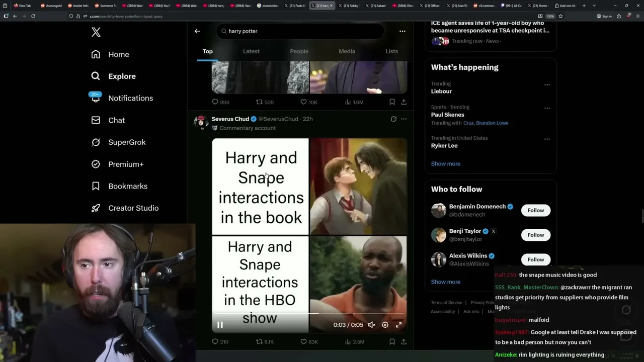Image resolution: width=644 pixels, height=362 pixels.
Task: Share the Severus Chud post
Action: coord(404,342)
